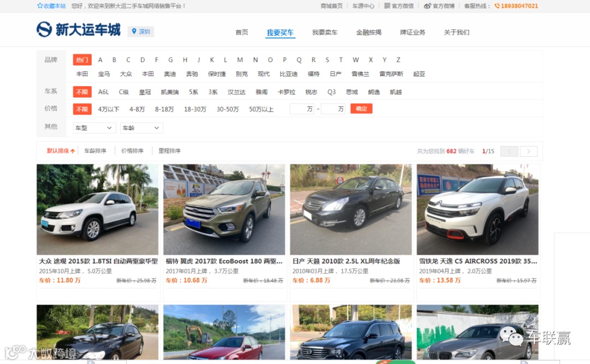Choose 宝马 brand
The height and width of the screenshot is (364, 590).
pyautogui.click(x=104, y=74)
